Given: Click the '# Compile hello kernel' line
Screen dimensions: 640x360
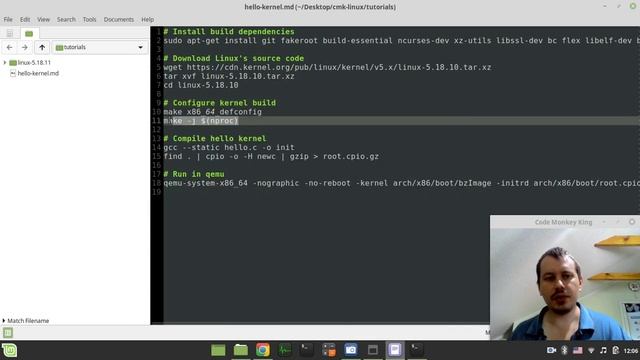Looking at the screenshot, I should coord(215,138).
